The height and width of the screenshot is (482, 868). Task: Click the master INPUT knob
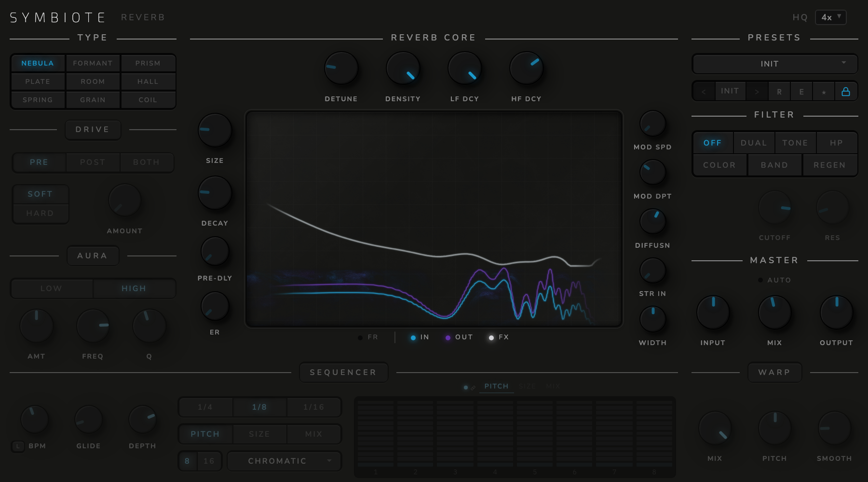(x=713, y=312)
